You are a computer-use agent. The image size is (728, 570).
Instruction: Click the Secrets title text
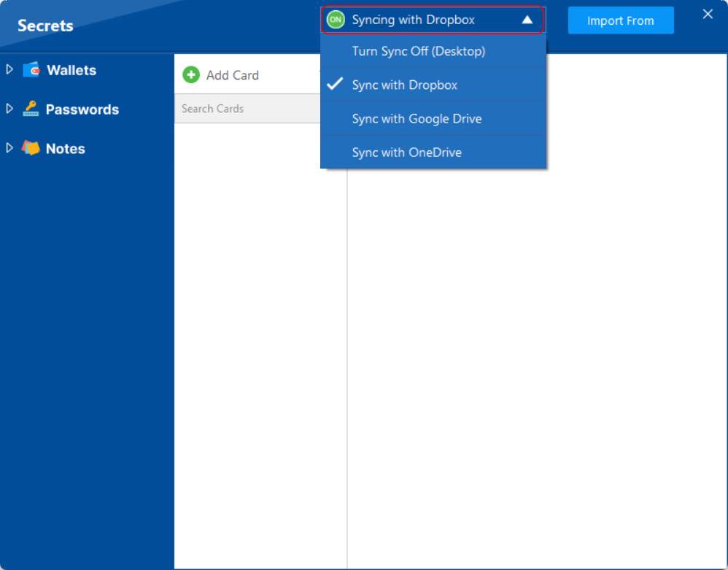point(45,26)
